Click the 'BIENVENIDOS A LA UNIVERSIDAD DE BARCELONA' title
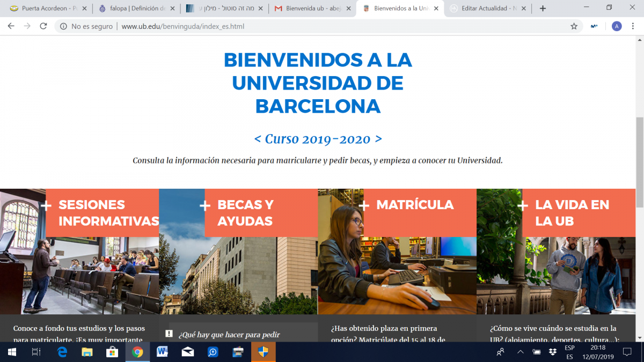644x362 pixels. [318, 83]
